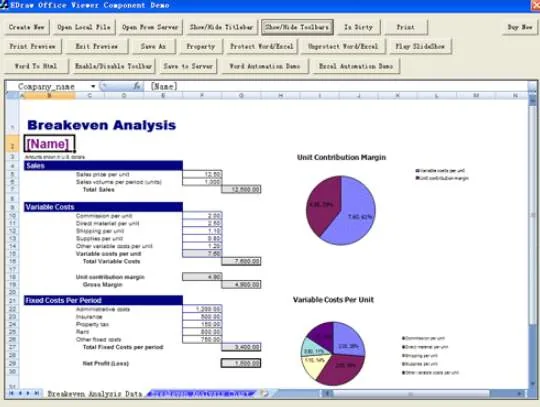Click the Excel Automation Demo button
Viewport: 540px width, 407px height.
click(x=356, y=66)
